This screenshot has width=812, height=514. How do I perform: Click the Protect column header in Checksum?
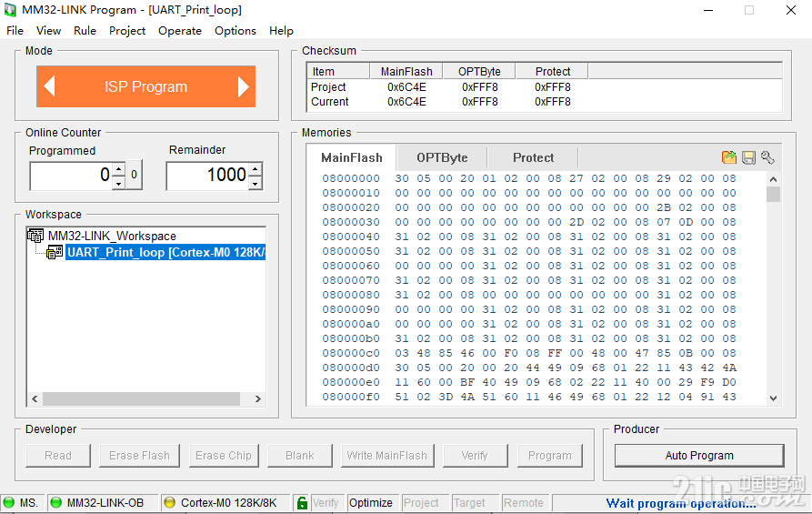[x=553, y=72]
